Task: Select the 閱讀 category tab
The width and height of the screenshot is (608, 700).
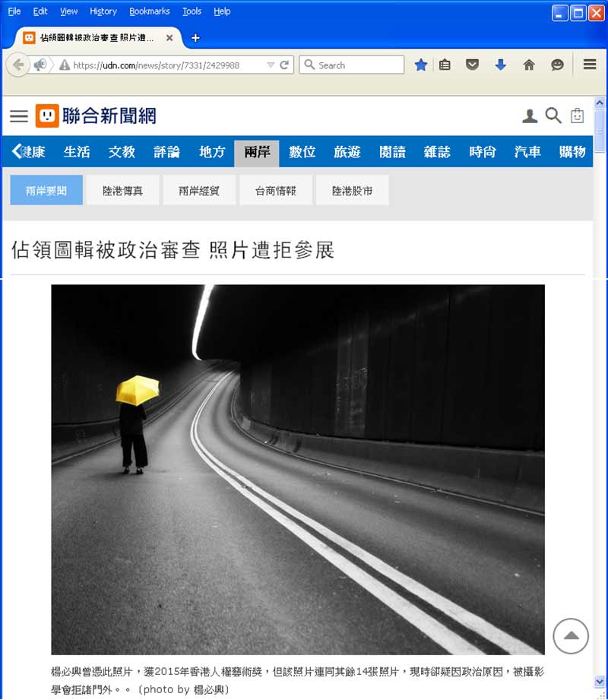Action: (392, 152)
